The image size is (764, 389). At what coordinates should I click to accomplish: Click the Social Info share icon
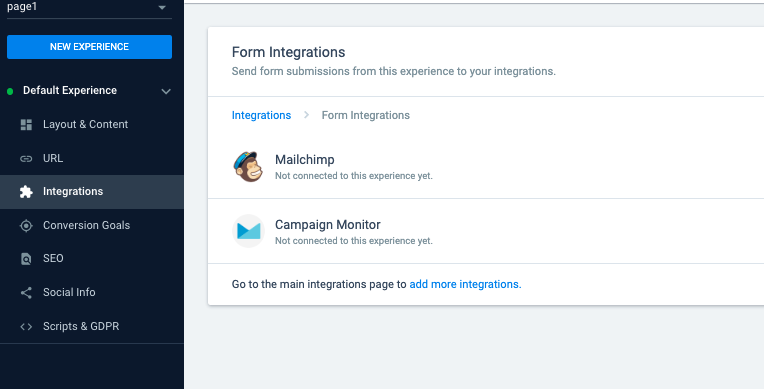click(x=26, y=292)
